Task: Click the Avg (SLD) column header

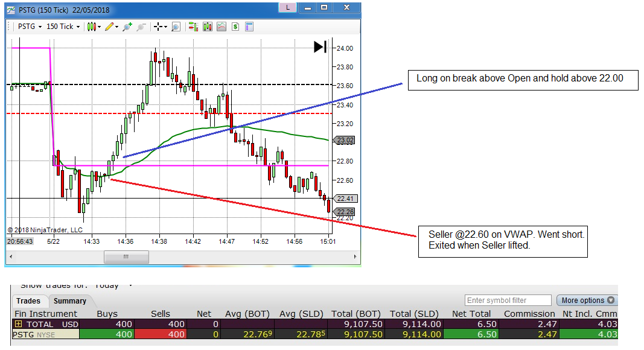Action: (x=301, y=314)
